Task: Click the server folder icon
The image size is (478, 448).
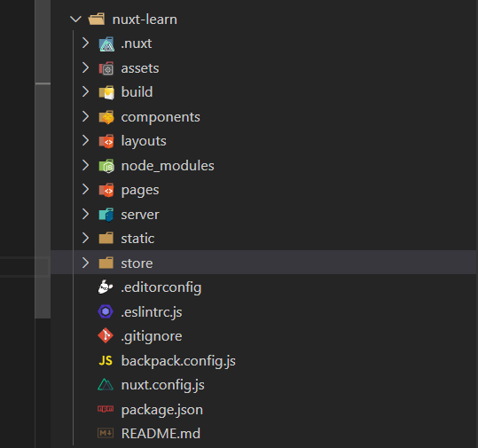Action: (x=106, y=215)
